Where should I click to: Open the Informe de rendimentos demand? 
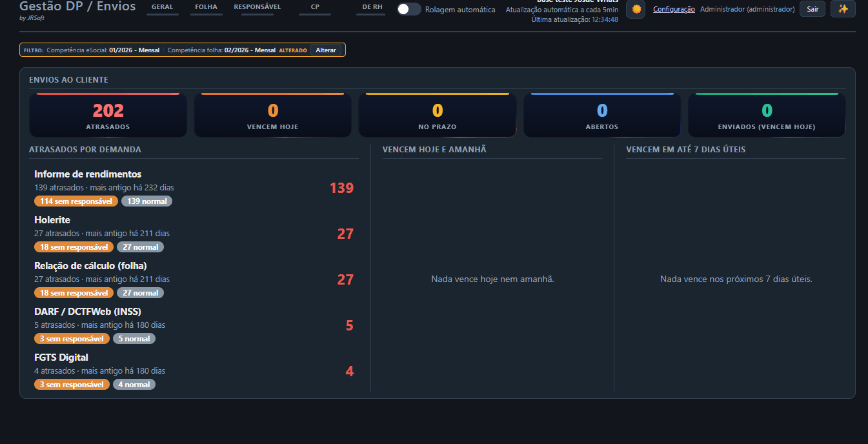194,188
